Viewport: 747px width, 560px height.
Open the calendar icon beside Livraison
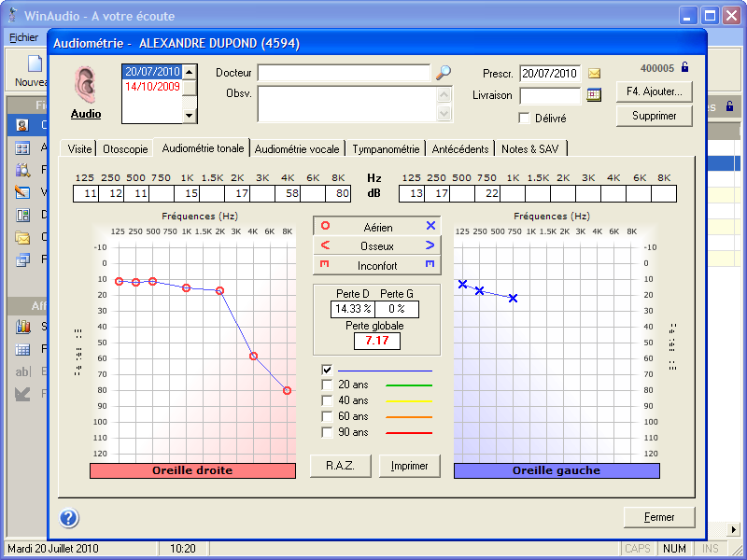[x=594, y=95]
